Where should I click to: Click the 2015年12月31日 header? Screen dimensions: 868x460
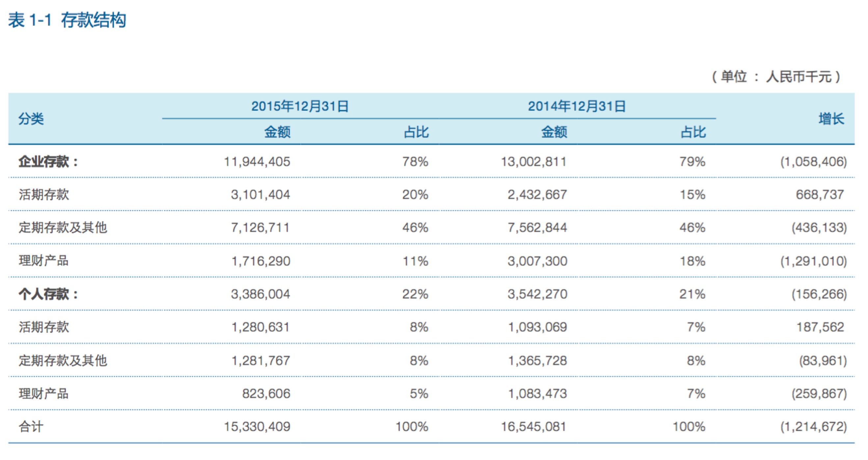point(300,106)
